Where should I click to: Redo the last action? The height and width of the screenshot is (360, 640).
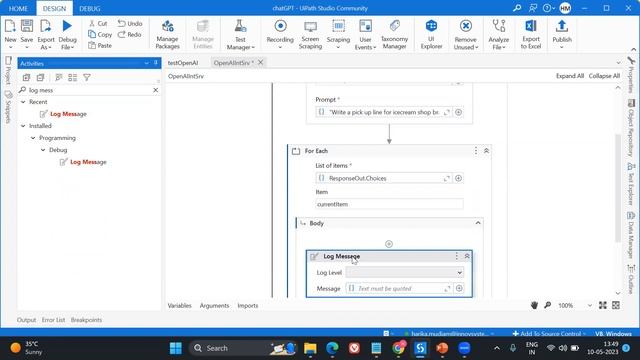[x=130, y=35]
